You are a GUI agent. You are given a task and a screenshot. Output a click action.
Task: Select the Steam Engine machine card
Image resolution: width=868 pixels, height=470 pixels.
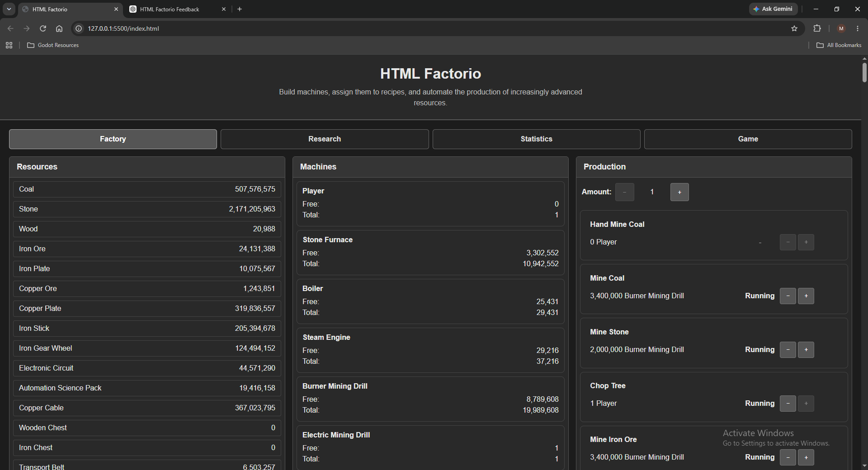[x=430, y=350]
